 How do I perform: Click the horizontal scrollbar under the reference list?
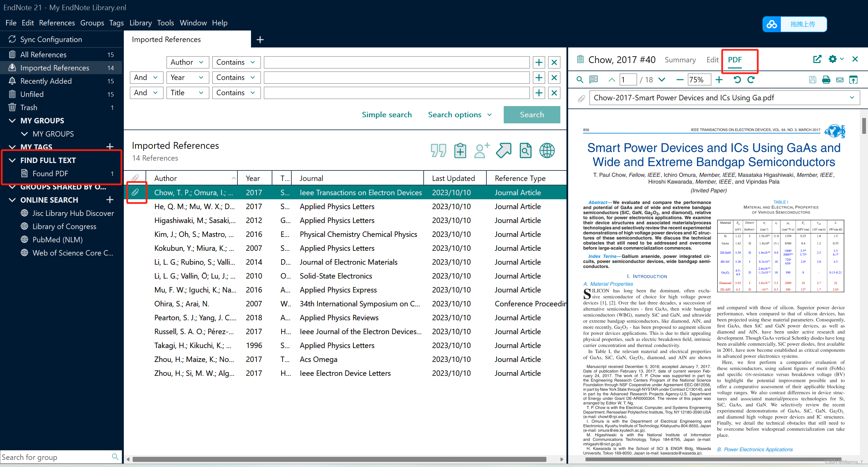tap(339, 459)
